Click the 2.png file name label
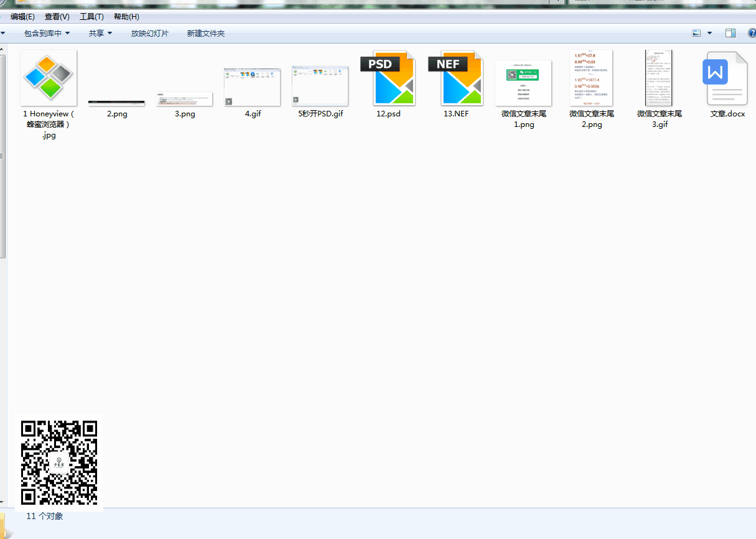This screenshot has height=539, width=756. (117, 114)
